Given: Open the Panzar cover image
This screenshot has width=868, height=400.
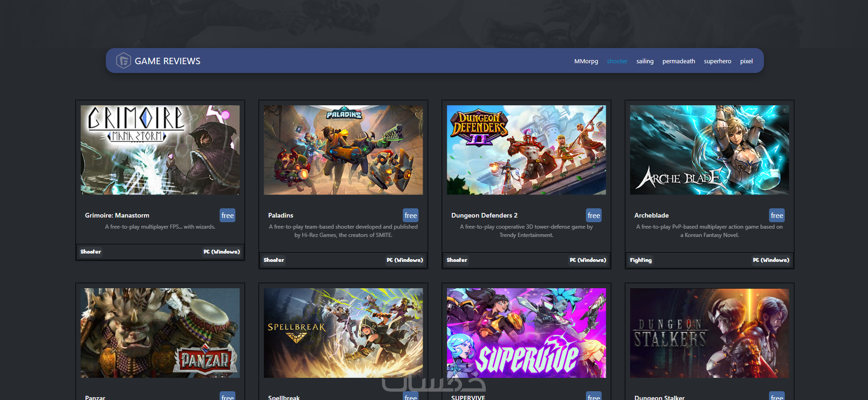Looking at the screenshot, I should click(x=160, y=333).
